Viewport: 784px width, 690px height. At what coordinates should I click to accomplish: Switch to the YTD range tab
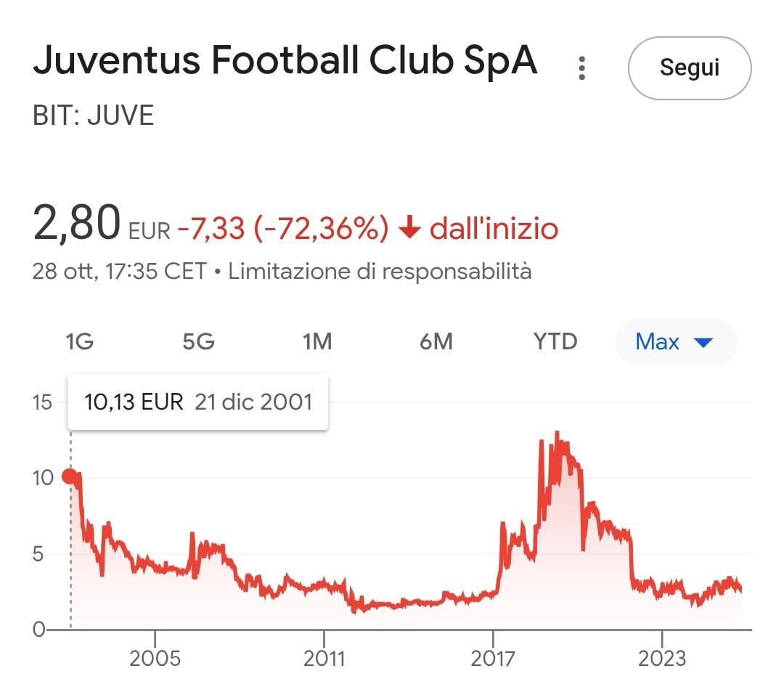pos(555,341)
